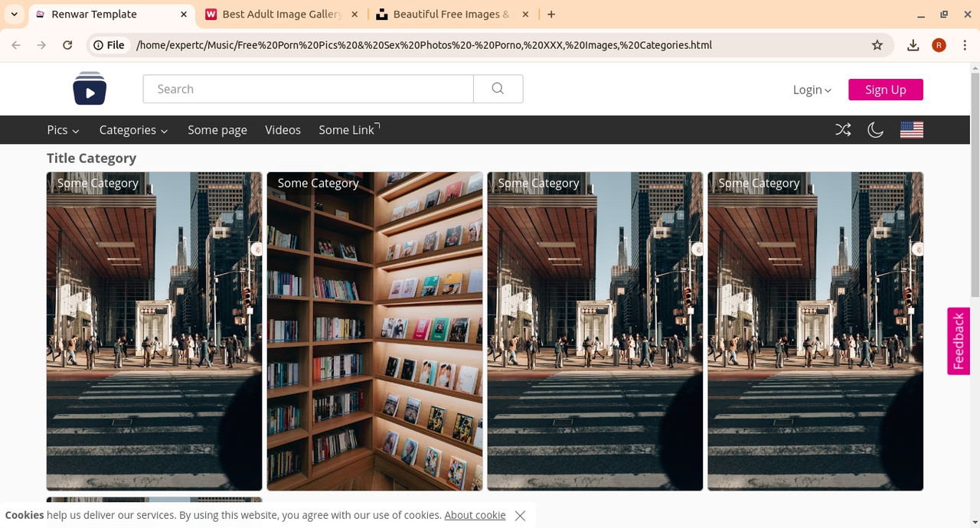Reload the page
This screenshot has width=980, height=528.
coord(67,45)
